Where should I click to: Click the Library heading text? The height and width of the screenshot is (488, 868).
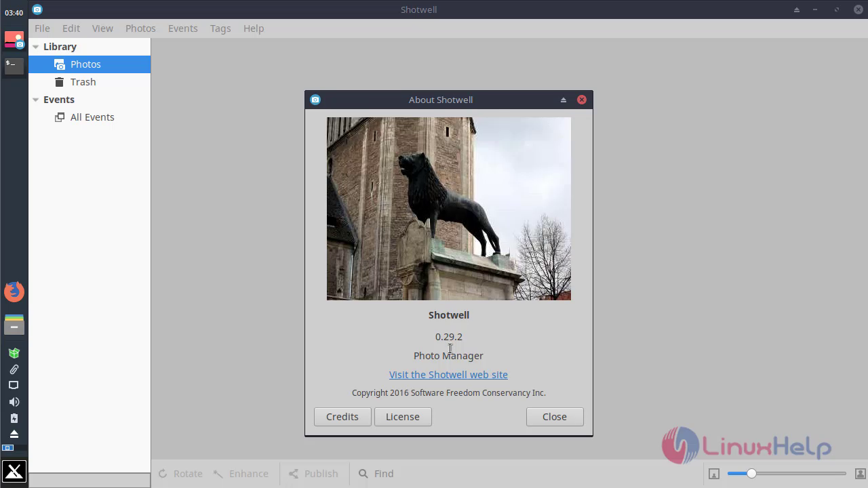coord(60,47)
